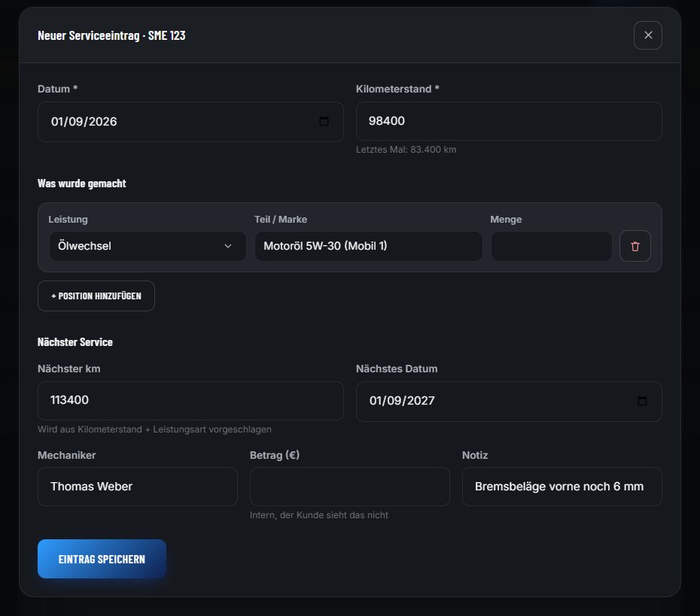Viewport: 700px width, 616px height.
Task: Click the Nächster Service heading
Action: pyautogui.click(x=75, y=342)
